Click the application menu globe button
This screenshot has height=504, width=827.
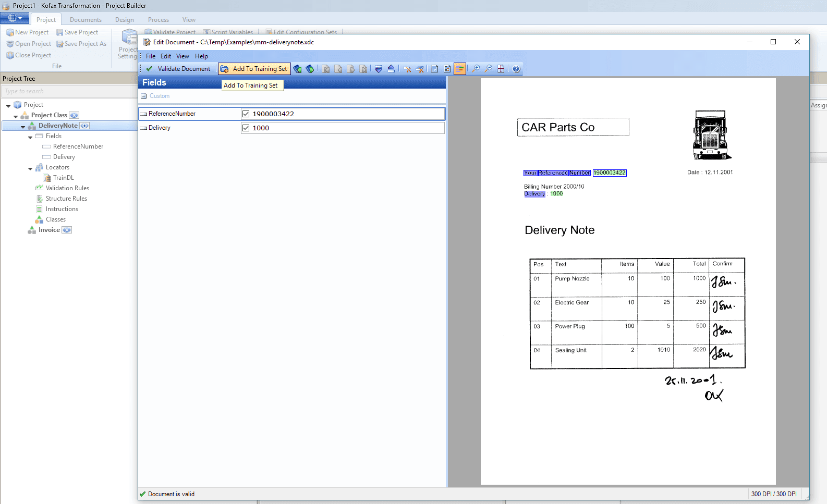[x=15, y=18]
